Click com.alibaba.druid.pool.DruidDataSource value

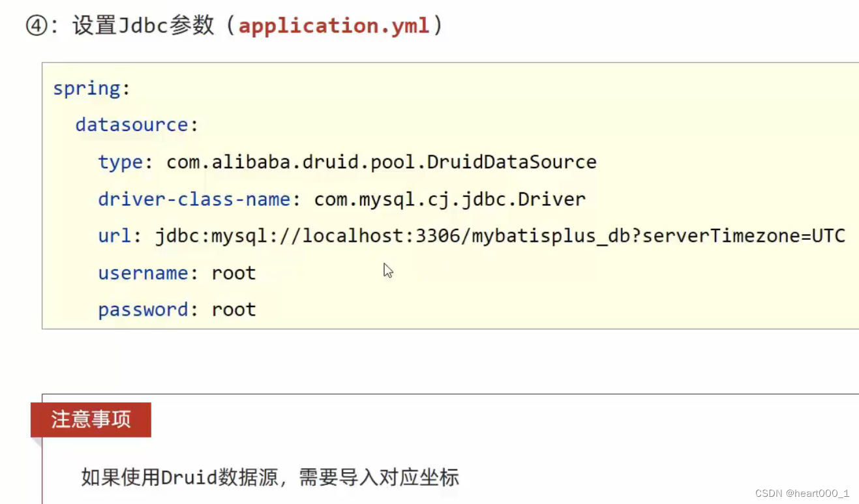click(382, 162)
